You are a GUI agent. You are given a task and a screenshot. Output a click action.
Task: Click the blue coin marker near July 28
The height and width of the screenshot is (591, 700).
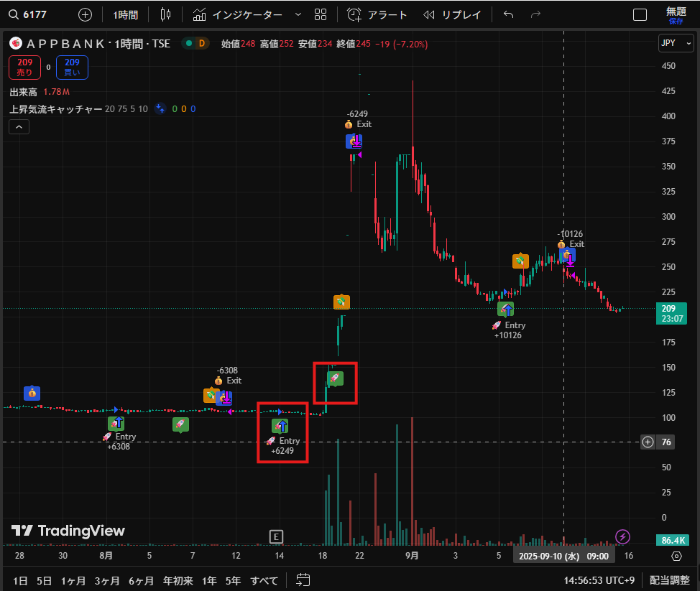pos(32,394)
